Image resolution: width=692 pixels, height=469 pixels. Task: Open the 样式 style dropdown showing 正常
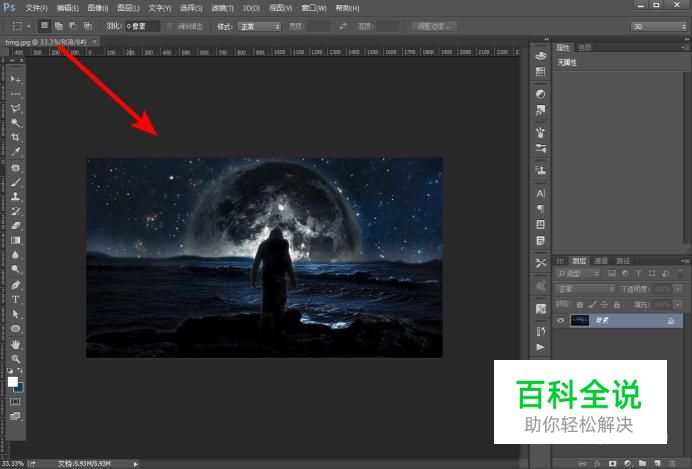(x=259, y=26)
